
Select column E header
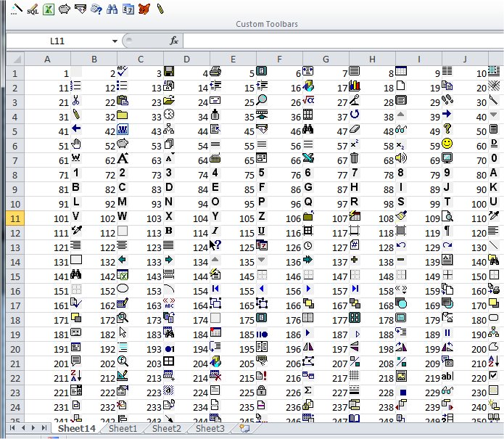(x=233, y=60)
